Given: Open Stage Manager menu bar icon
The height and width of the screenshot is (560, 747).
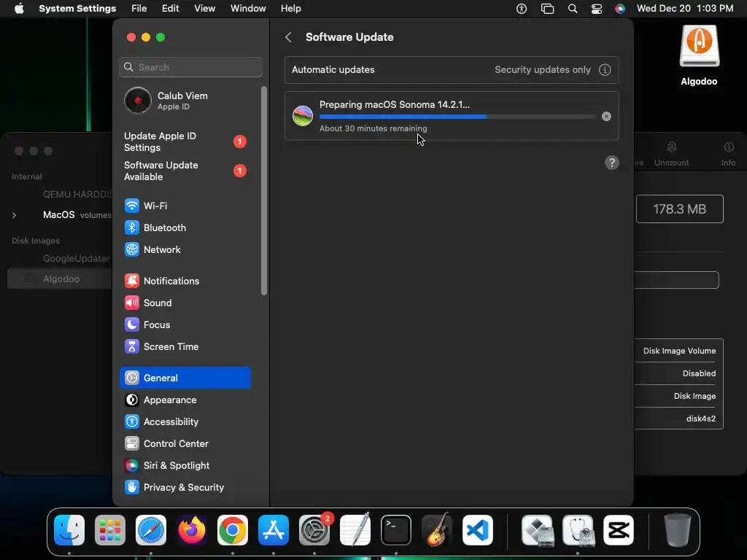Looking at the screenshot, I should pos(547,9).
